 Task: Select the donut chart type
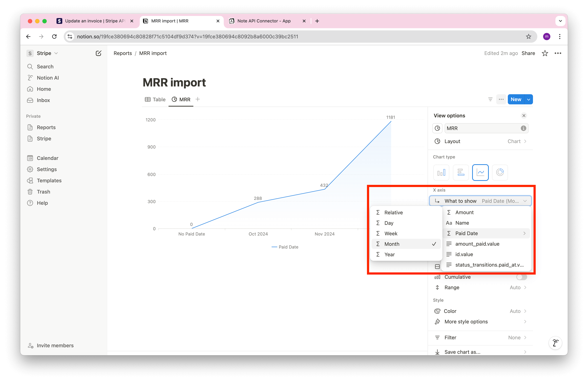click(x=500, y=172)
